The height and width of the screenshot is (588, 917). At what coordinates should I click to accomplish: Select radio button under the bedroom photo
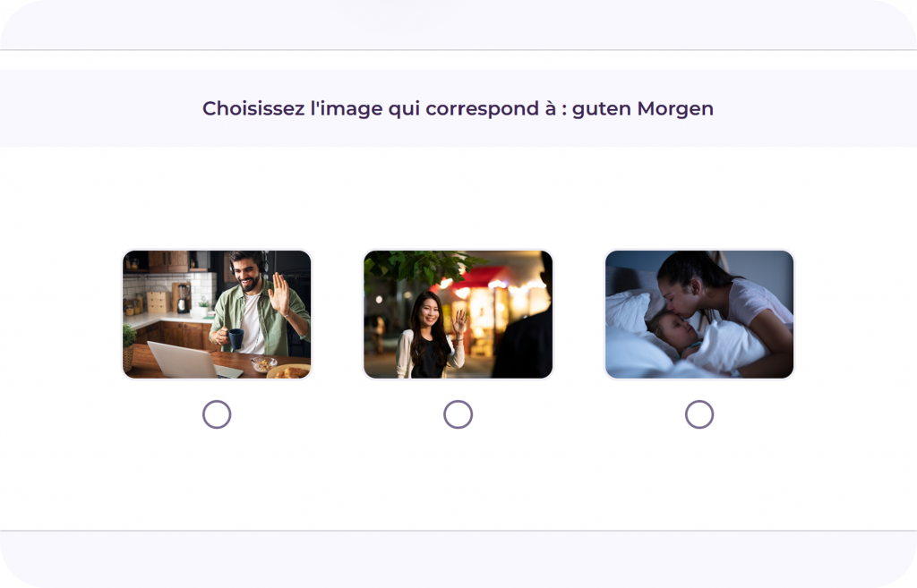[699, 414]
